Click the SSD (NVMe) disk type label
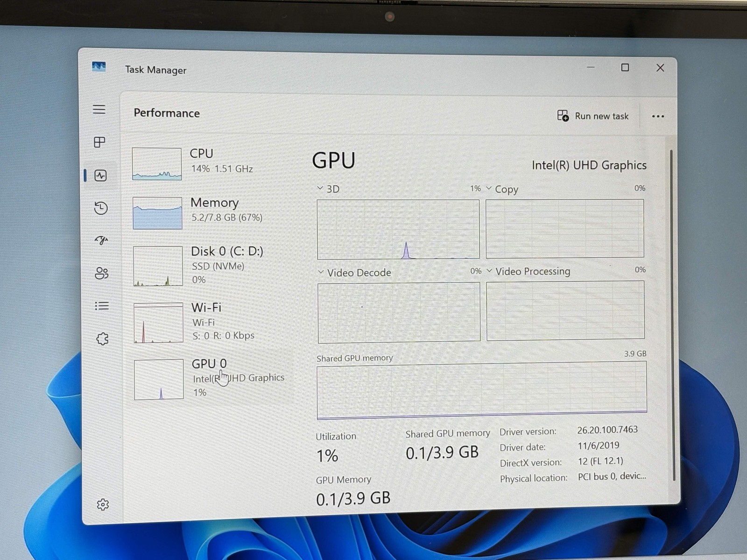This screenshot has height=560, width=747. click(218, 266)
